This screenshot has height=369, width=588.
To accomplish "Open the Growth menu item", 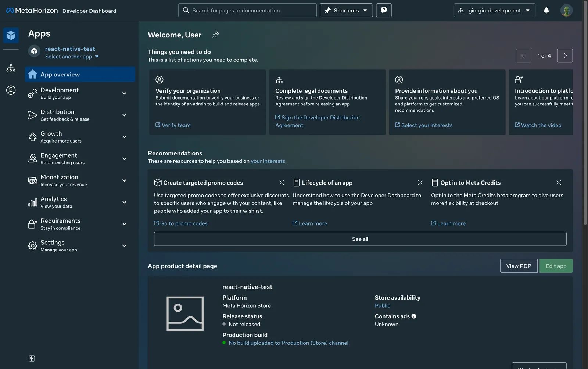I will [x=80, y=137].
